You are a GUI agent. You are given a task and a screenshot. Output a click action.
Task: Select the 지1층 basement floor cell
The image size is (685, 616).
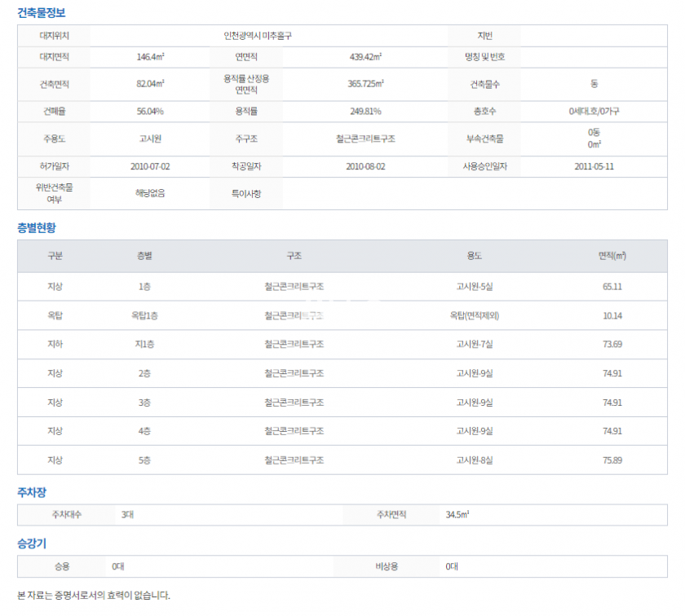click(144, 345)
